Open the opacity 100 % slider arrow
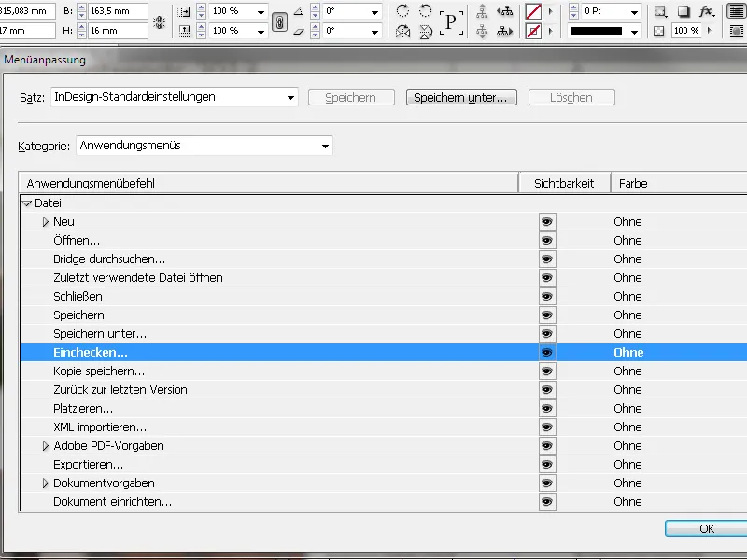 [710, 31]
